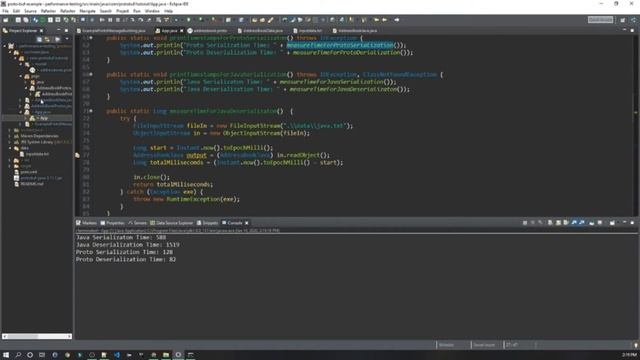The height and width of the screenshot is (360, 640).
Task: Click 'Proto Deserialization Time: 82' console line
Action: click(126, 259)
